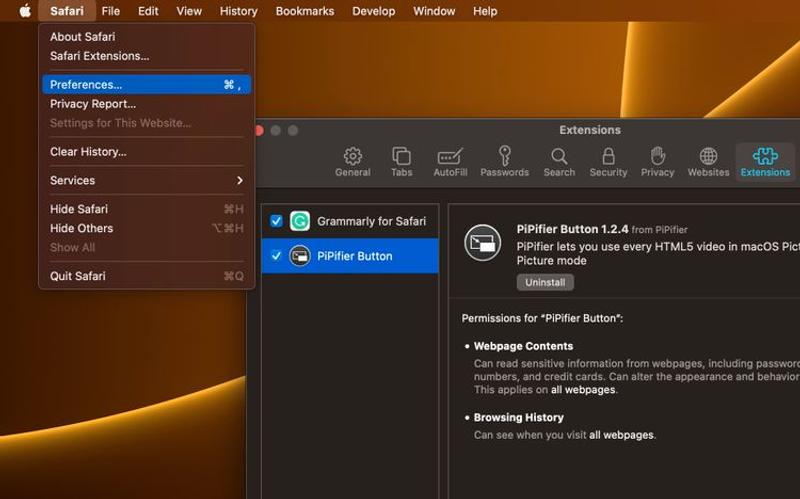Click the Webpage Contents permission heading
800x499 pixels.
523,346
